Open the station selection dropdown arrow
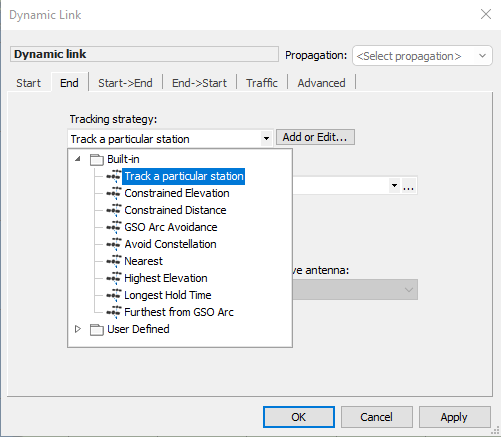The image size is (501, 437). pyautogui.click(x=394, y=185)
